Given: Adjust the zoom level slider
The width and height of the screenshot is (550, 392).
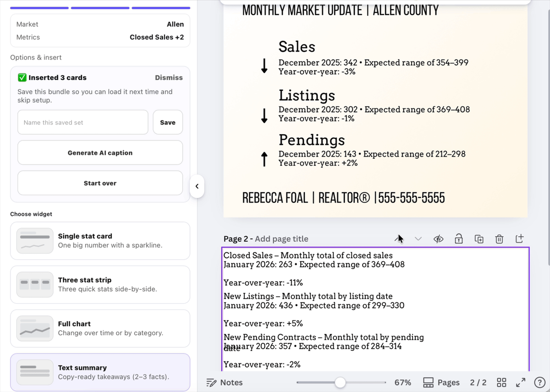Looking at the screenshot, I should coord(340,382).
